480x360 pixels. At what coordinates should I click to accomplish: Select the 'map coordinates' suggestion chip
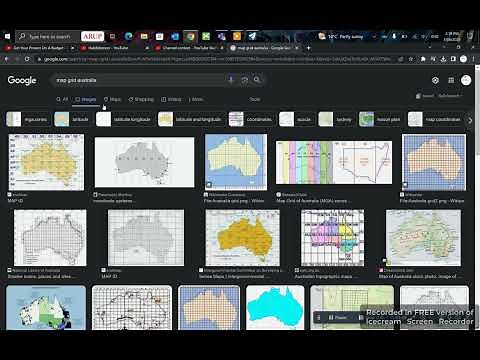pos(436,119)
